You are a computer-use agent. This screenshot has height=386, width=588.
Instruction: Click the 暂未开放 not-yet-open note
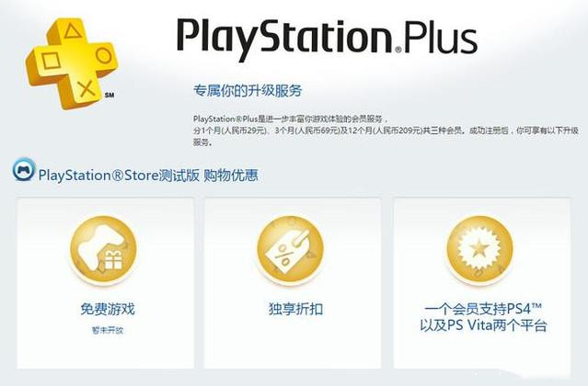pos(108,331)
